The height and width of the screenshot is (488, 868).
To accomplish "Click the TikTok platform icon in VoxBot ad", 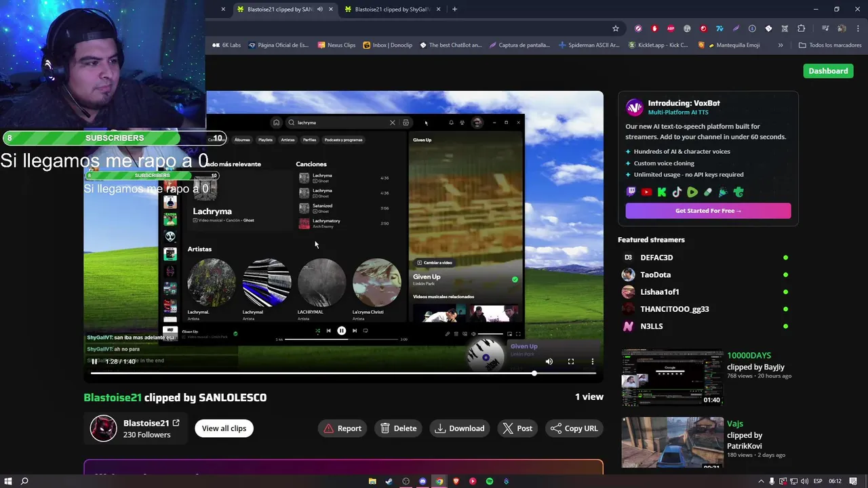I will tap(677, 192).
